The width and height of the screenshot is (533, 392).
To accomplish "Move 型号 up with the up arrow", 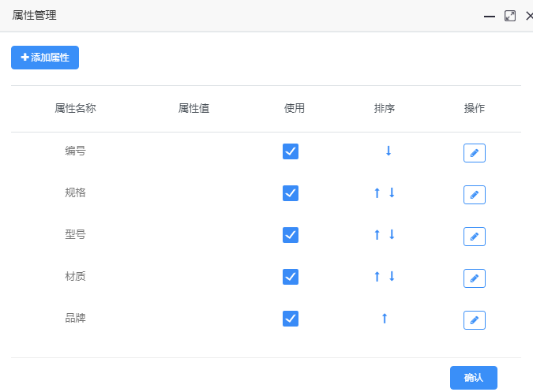I will pyautogui.click(x=377, y=234).
